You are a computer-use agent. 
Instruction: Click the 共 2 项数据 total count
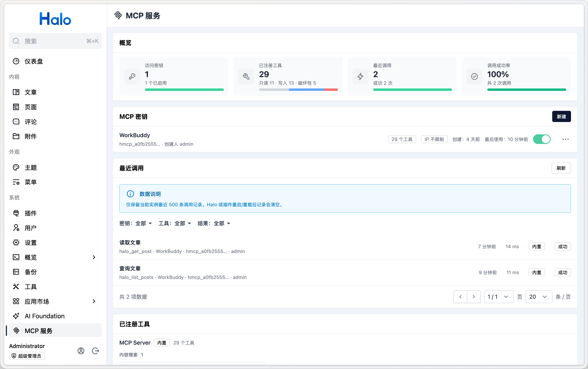[x=133, y=297]
